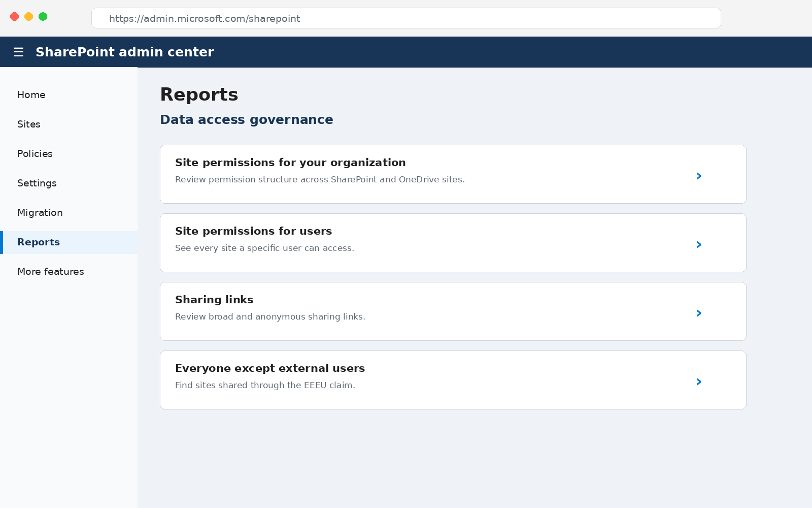Viewport: 812px width, 508px height.
Task: Click 'Review broad and anonymous sharing links.' text
Action: (x=270, y=316)
